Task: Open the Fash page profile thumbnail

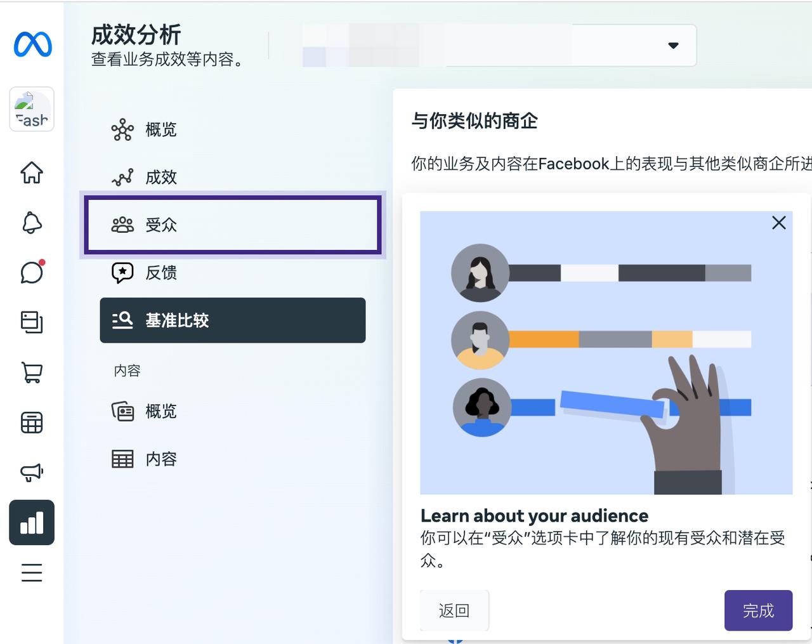Action: (x=32, y=109)
